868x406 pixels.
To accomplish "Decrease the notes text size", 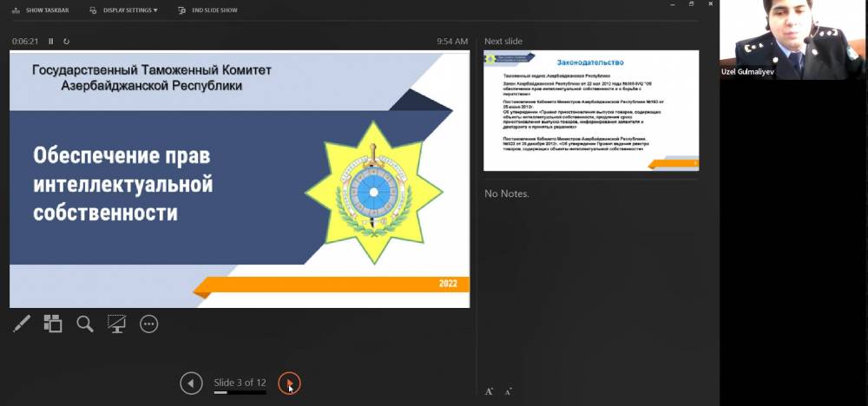I will tap(508, 391).
